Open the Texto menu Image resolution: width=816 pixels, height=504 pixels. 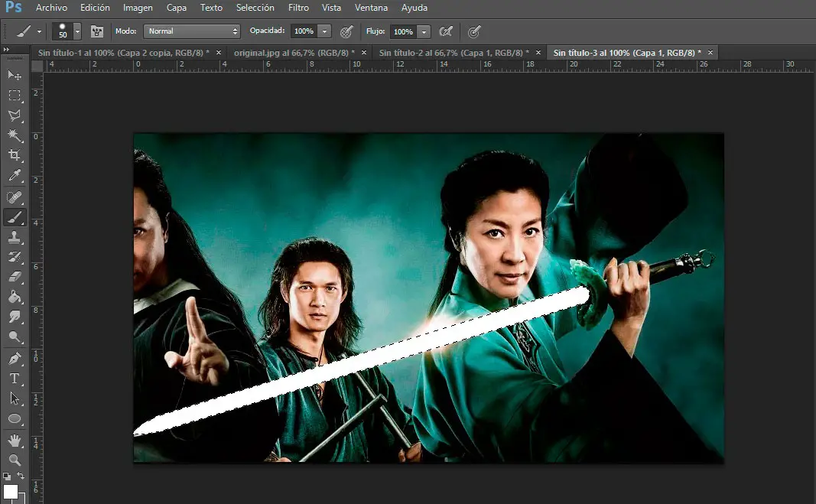[211, 8]
